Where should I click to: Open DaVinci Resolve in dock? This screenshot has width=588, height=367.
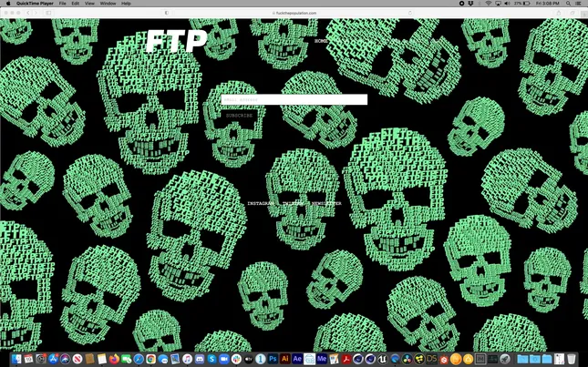point(407,359)
